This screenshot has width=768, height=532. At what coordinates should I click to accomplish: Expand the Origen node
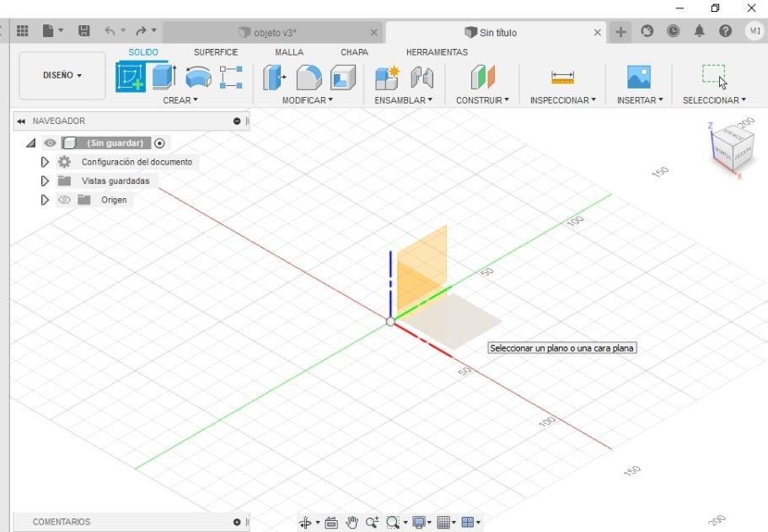pyautogui.click(x=45, y=200)
